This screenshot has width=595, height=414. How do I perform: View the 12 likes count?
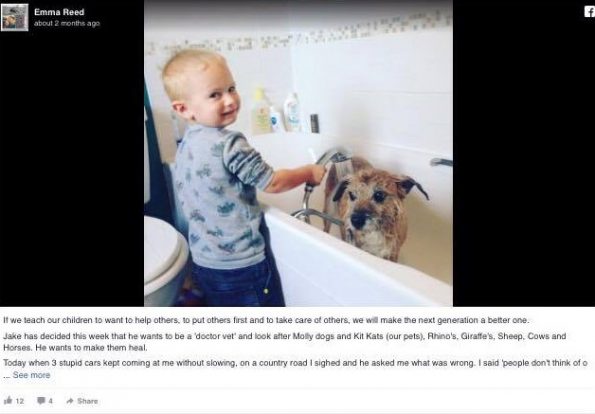coord(20,401)
